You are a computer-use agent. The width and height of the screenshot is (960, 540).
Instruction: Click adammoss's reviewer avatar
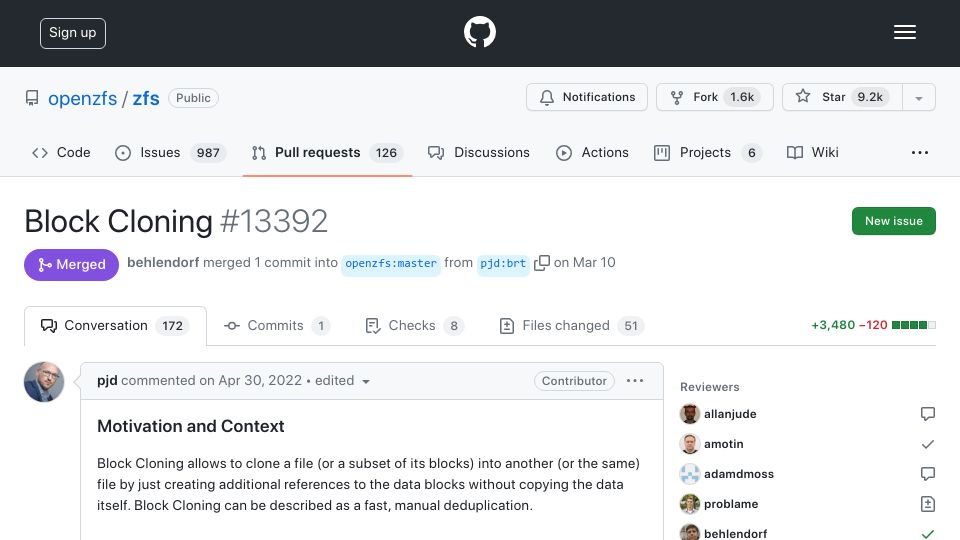pyautogui.click(x=689, y=474)
